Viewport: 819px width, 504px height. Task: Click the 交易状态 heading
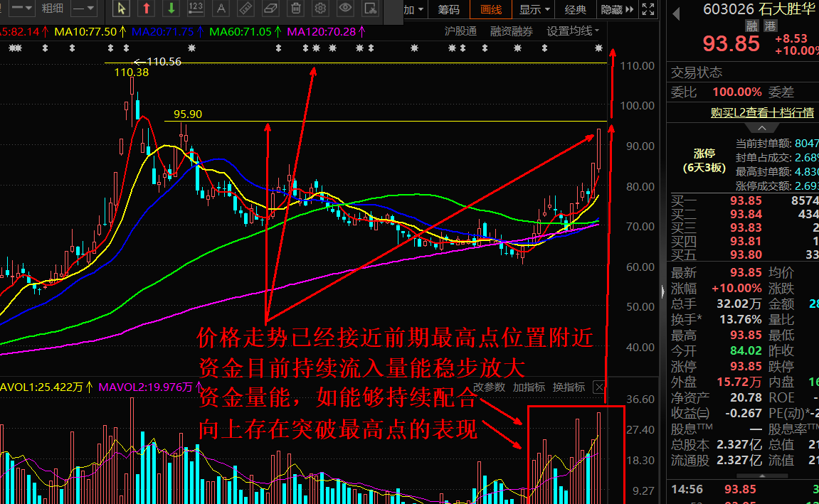pos(696,72)
